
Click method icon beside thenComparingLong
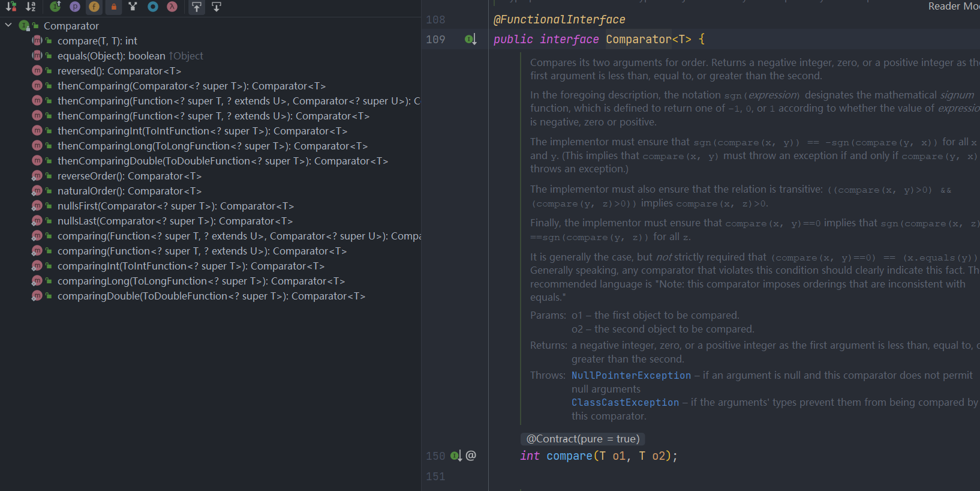(37, 145)
